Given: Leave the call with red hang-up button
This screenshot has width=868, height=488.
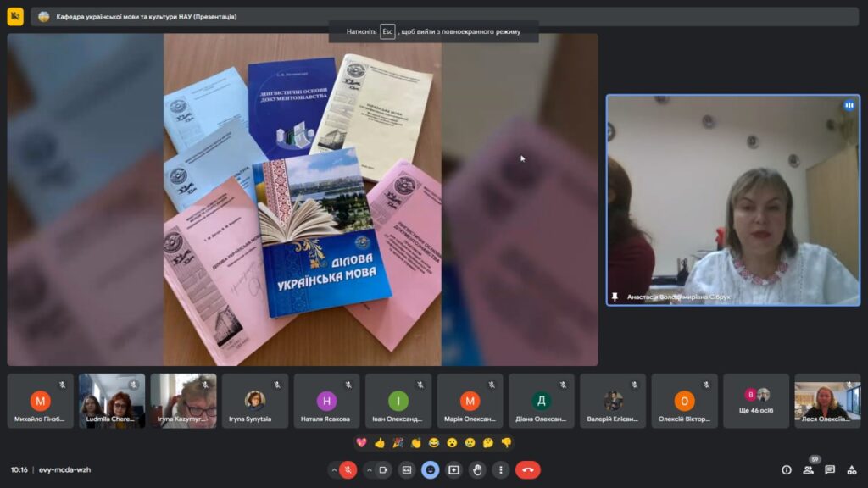Looking at the screenshot, I should coord(527,469).
